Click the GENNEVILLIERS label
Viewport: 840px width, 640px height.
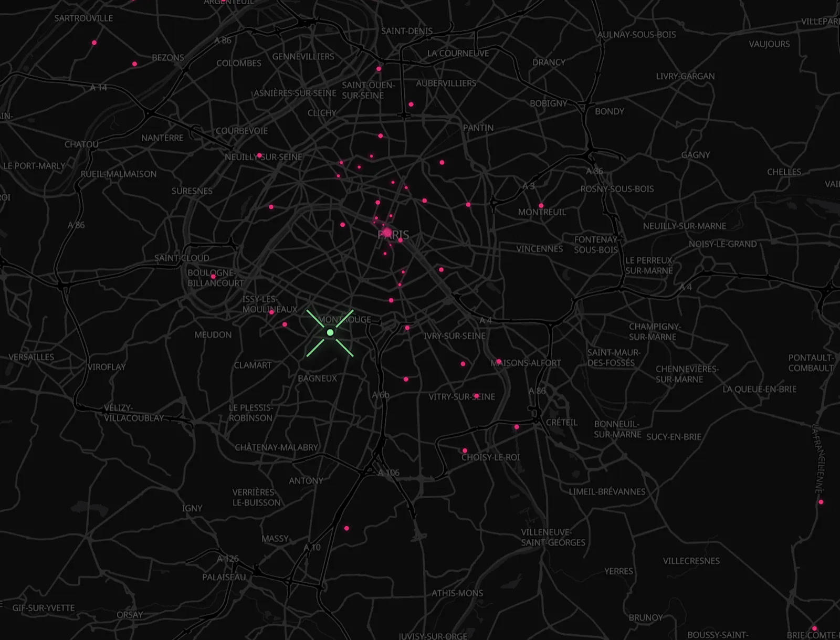(x=303, y=56)
